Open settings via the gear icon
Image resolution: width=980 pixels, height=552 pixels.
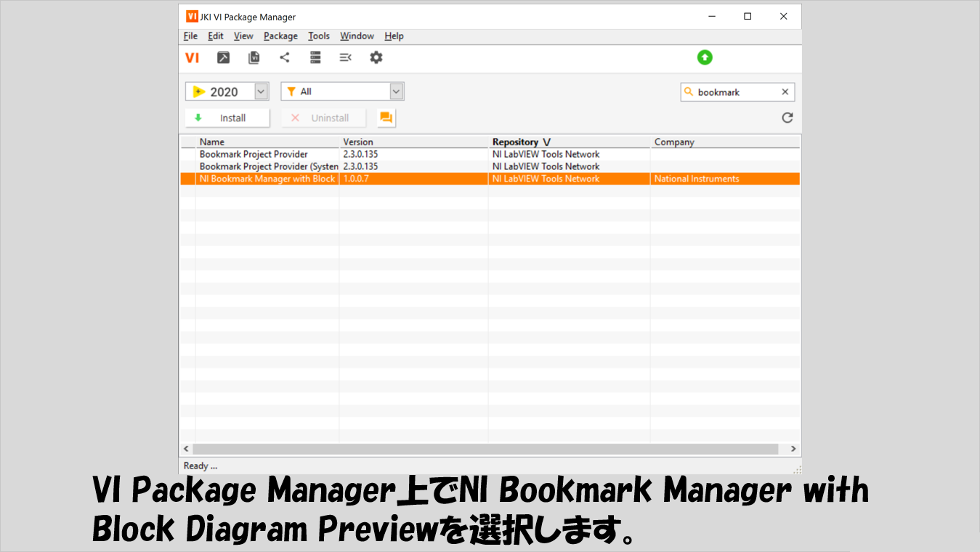(376, 57)
